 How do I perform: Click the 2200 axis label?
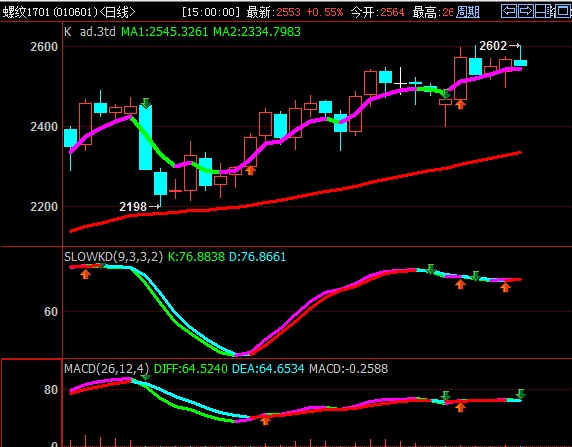coord(44,207)
